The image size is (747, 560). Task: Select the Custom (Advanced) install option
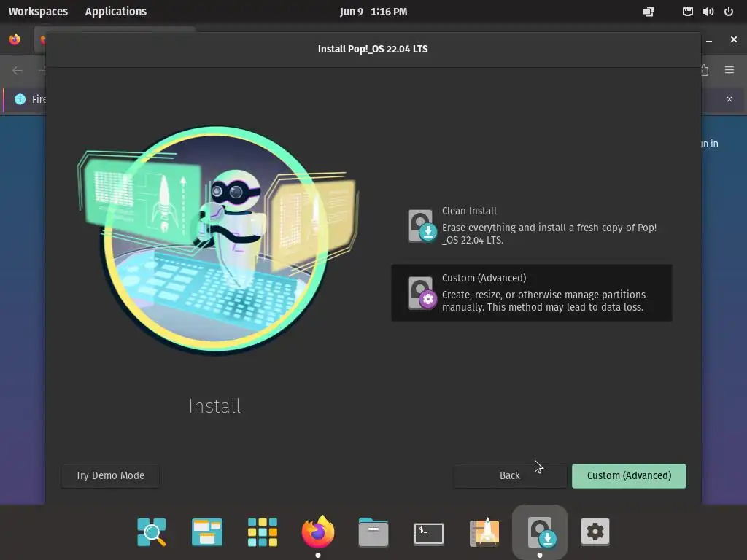pos(532,293)
